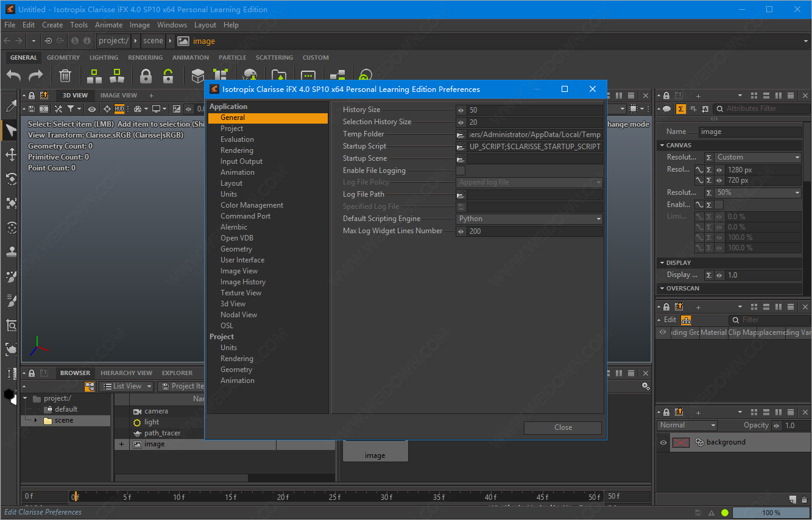
Task: Click the Max Log Widget Lines Number slider arrows
Action: (461, 231)
